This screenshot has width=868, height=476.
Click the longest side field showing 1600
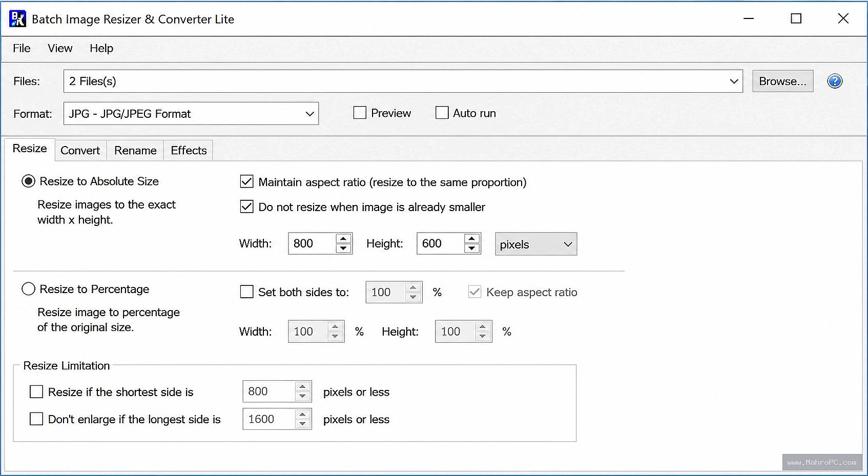click(x=268, y=419)
